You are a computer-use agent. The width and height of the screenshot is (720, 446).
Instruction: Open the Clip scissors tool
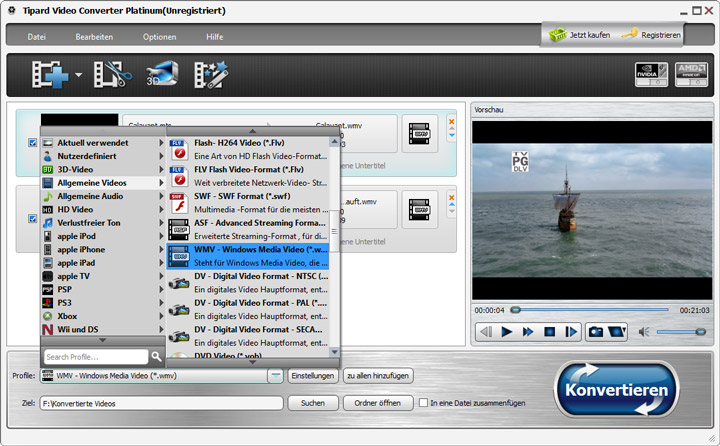click(x=112, y=74)
